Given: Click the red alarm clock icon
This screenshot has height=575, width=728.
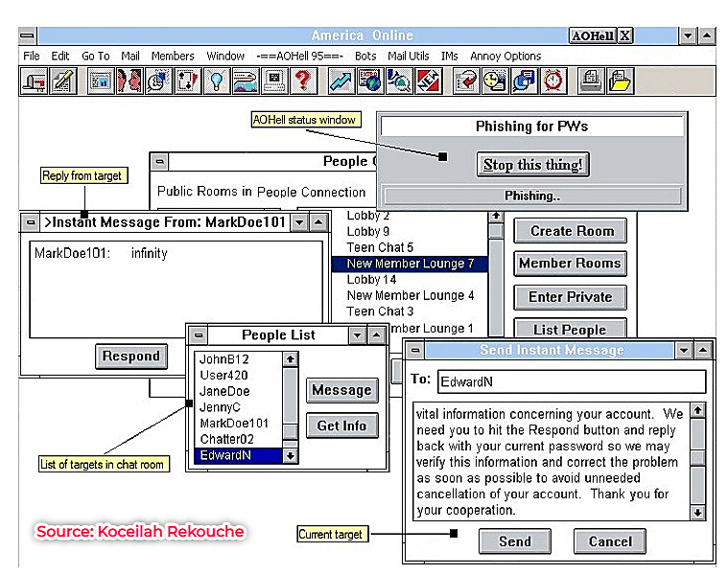Looking at the screenshot, I should coord(552,80).
